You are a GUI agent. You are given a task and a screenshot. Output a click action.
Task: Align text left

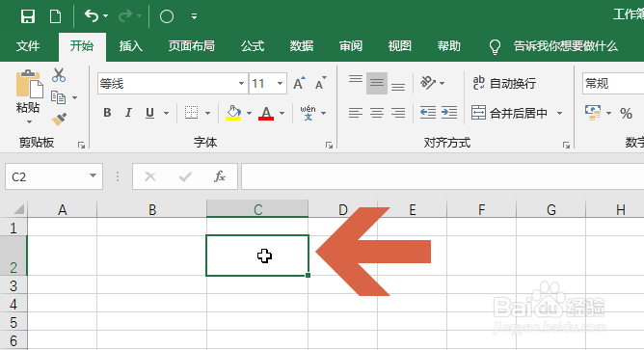coord(356,113)
